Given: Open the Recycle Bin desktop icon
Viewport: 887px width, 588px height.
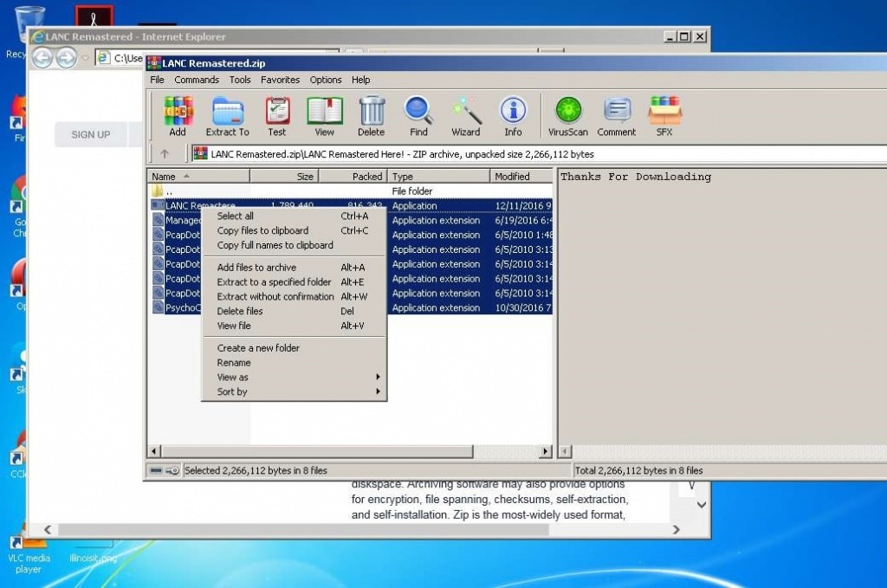Looking at the screenshot, I should (23, 33).
